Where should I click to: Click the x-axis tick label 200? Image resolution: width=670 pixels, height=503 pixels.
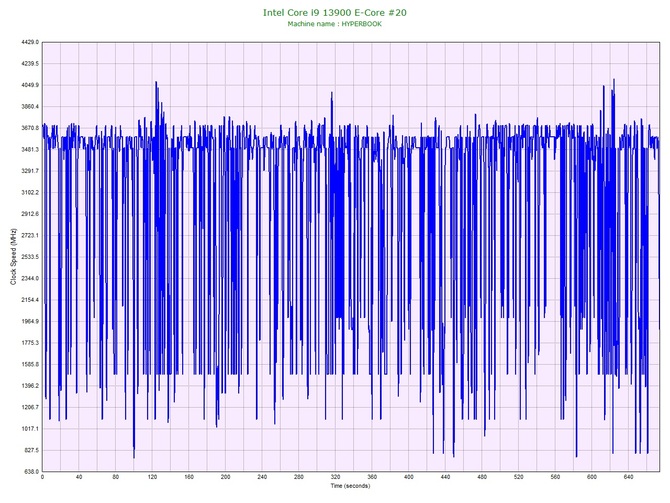pos(226,477)
